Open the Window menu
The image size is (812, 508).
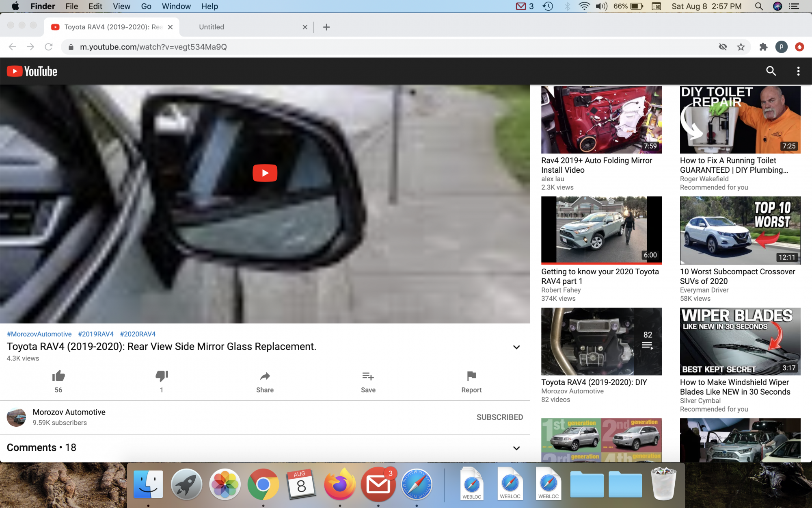(x=176, y=6)
